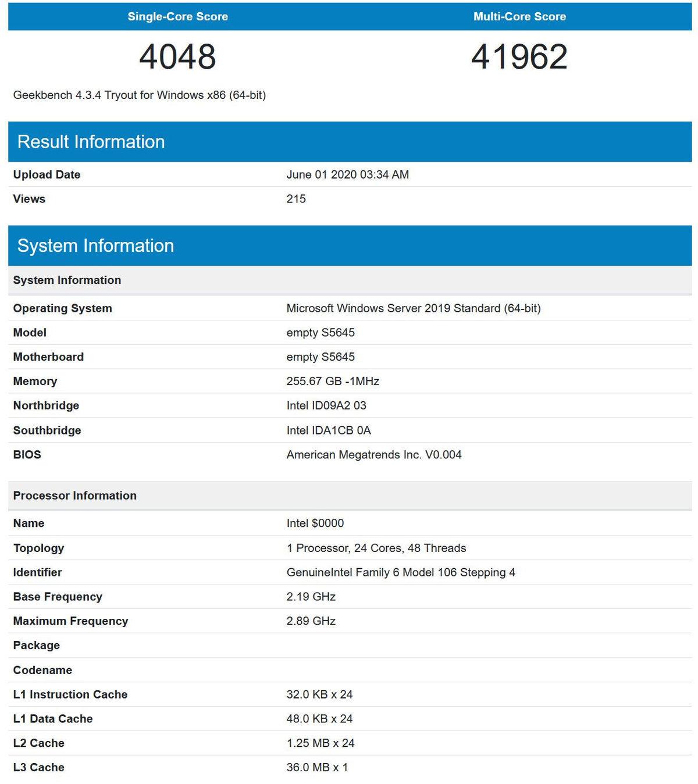Select the single-core score value 4048
Screen dimensions: 698x784
[x=178, y=57]
